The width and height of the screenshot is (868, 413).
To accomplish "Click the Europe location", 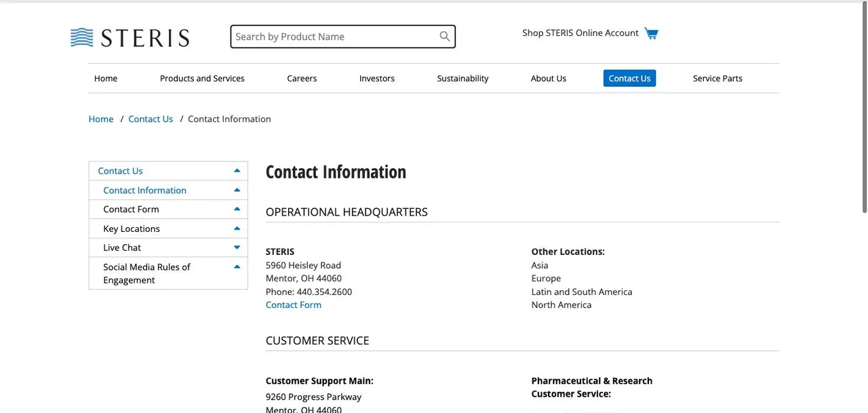I will coord(546,278).
